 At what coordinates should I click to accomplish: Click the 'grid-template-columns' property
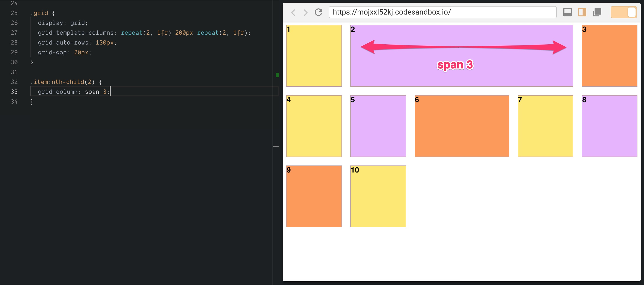[76, 33]
